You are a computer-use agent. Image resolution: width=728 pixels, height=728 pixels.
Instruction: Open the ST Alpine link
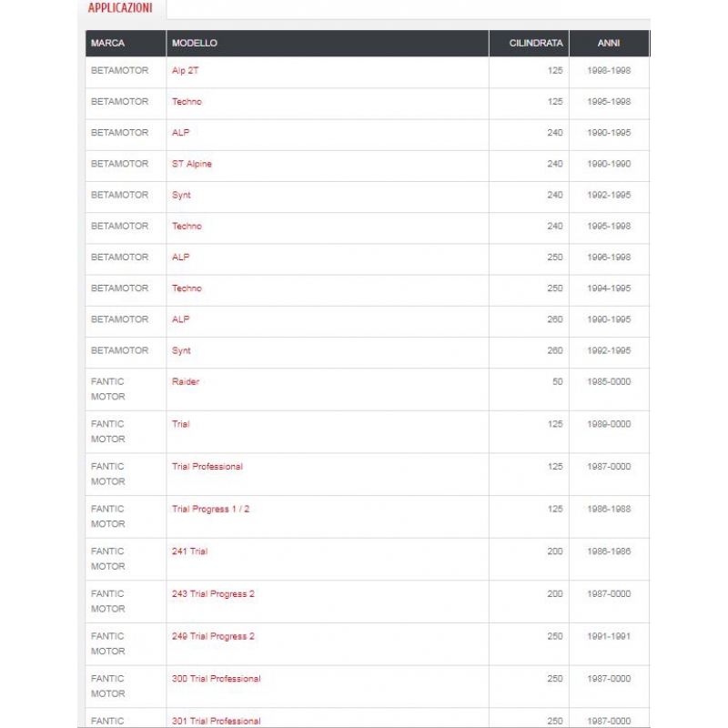(x=192, y=164)
